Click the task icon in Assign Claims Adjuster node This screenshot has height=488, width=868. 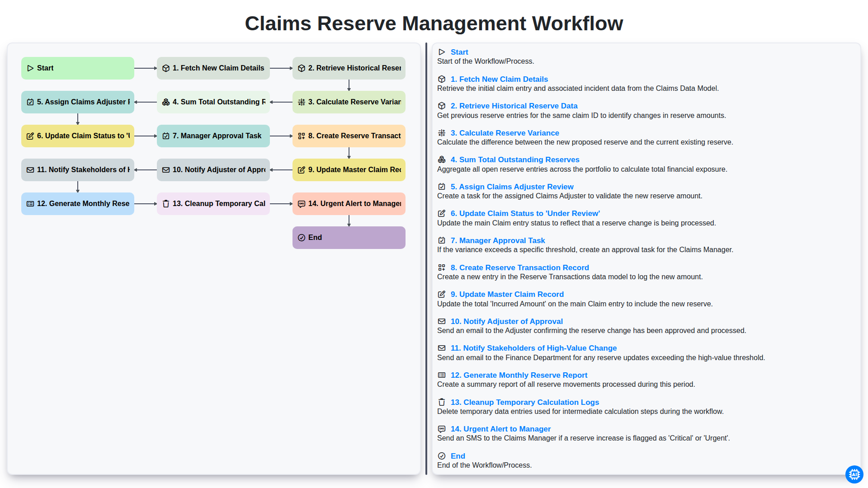pos(30,102)
